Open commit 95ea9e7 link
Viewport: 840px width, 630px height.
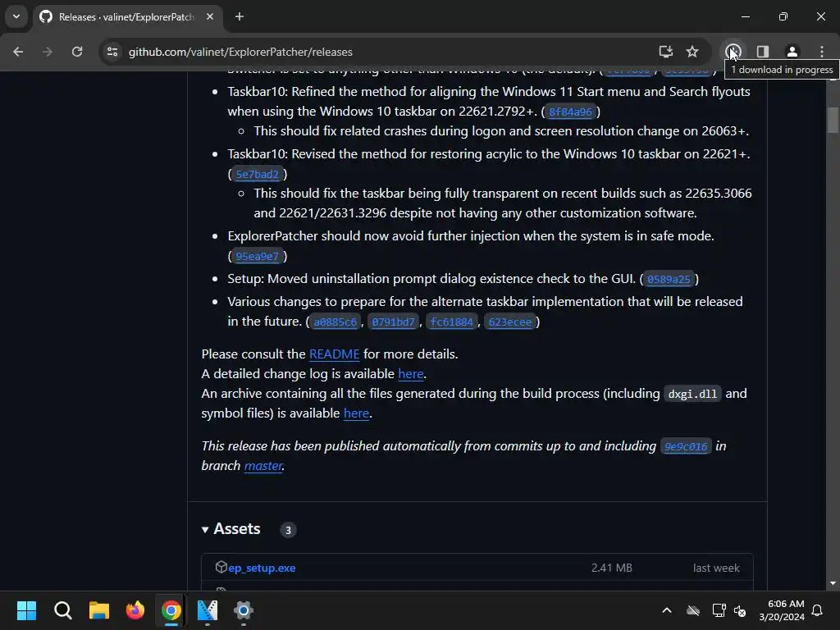[257, 256]
